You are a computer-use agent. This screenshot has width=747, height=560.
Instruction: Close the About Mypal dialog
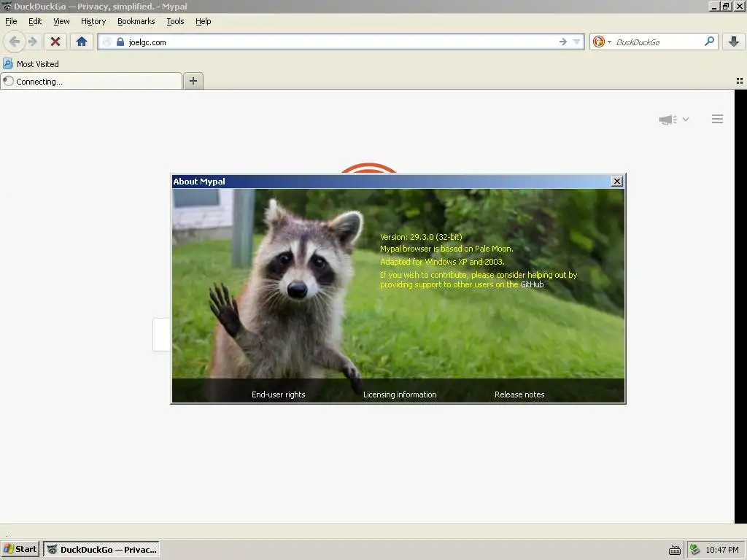click(617, 182)
